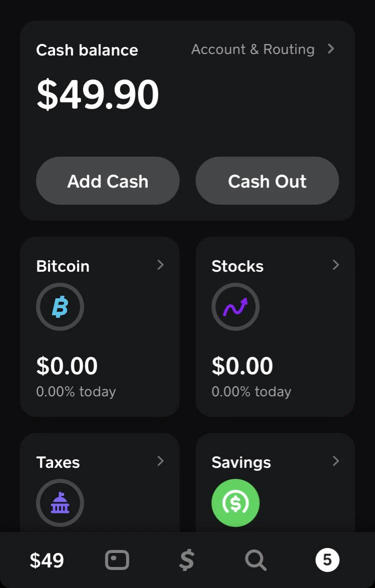Screen dimensions: 375x588
Task: Select the Stocks $0.00 balance amount
Action: tap(242, 366)
